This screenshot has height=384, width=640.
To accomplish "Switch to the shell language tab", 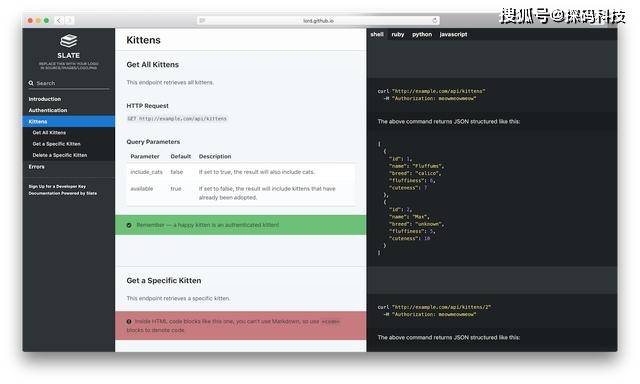I will click(377, 34).
